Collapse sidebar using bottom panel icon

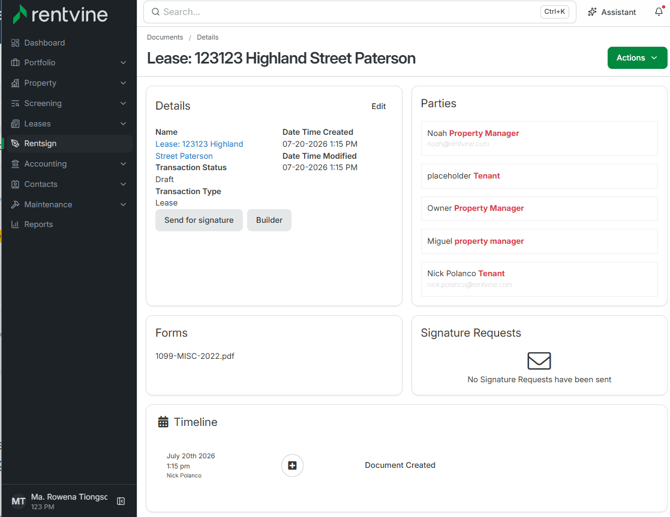coord(121,501)
